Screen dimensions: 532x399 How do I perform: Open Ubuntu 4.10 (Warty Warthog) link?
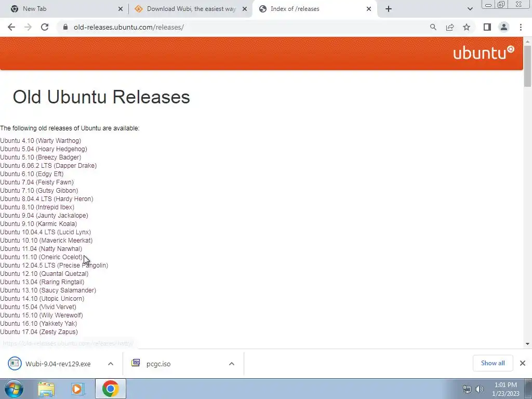(x=41, y=140)
